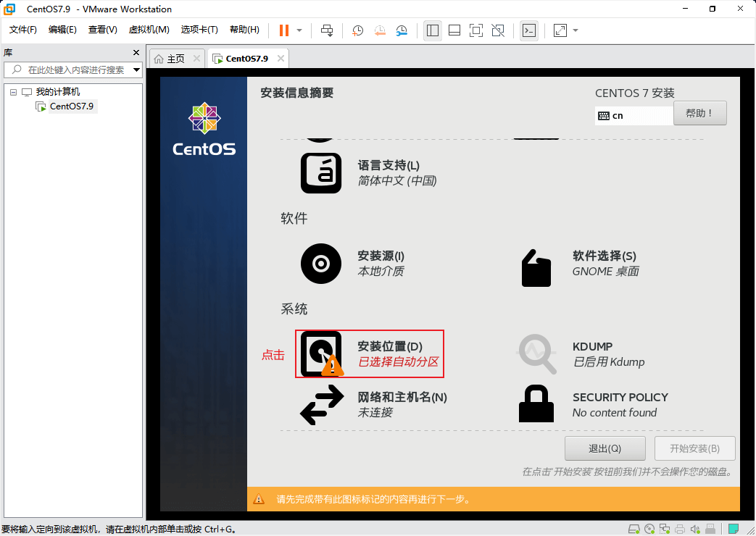Click the 未连接 network status text
The width and height of the screenshot is (756, 536).
[x=375, y=413]
